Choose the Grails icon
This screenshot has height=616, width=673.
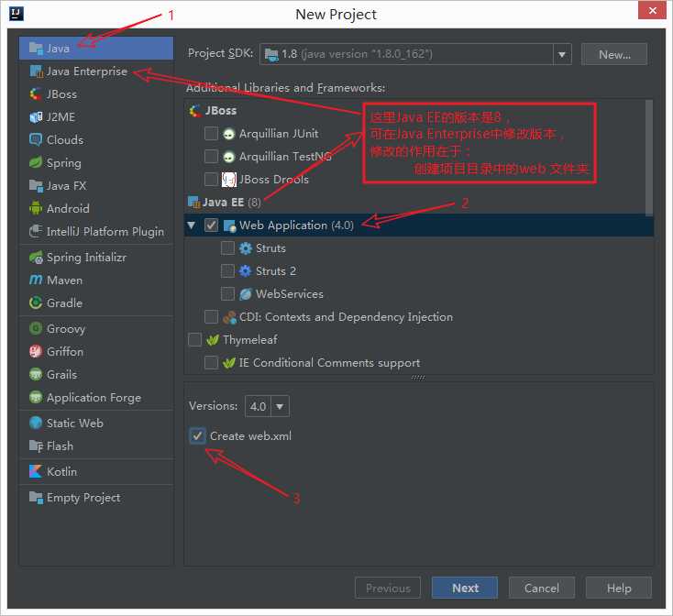[36, 374]
